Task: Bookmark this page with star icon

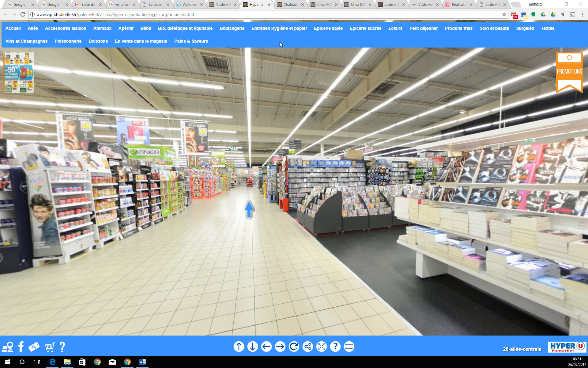Action: pos(504,14)
